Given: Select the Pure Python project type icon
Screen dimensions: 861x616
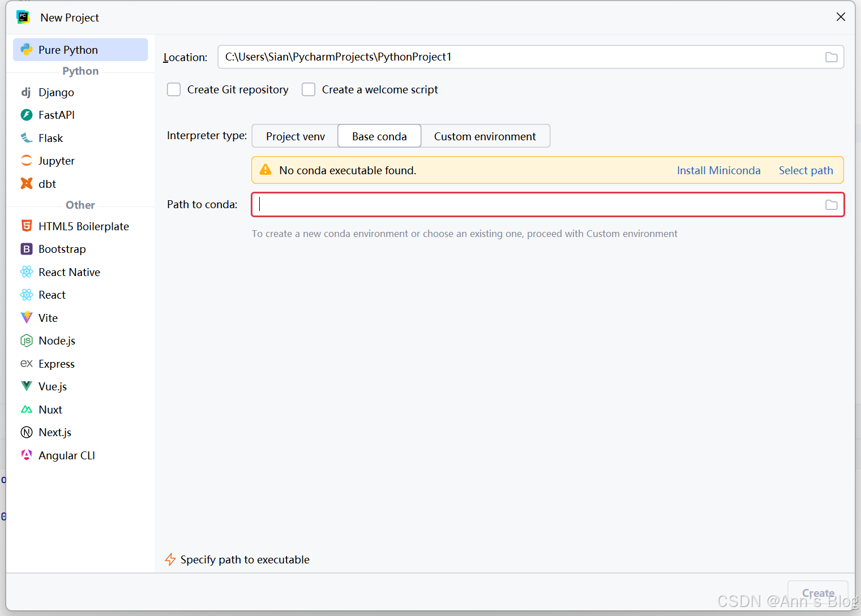Looking at the screenshot, I should (27, 50).
